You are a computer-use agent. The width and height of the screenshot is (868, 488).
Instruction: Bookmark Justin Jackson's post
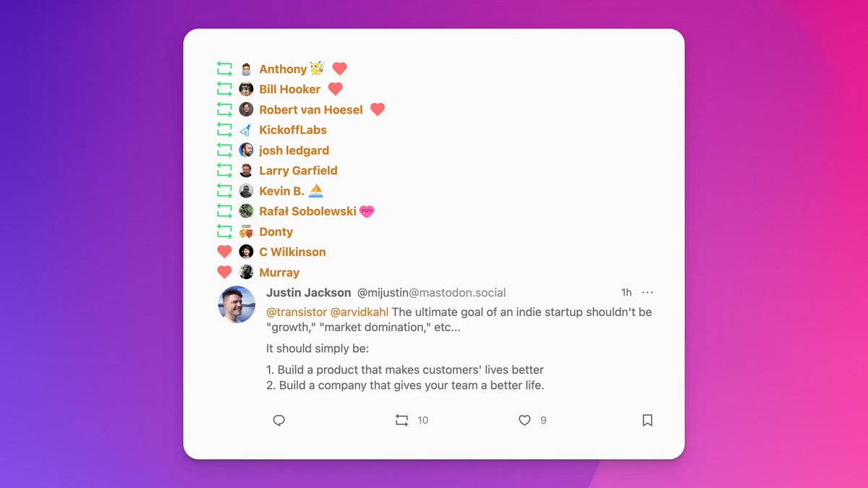pos(647,420)
